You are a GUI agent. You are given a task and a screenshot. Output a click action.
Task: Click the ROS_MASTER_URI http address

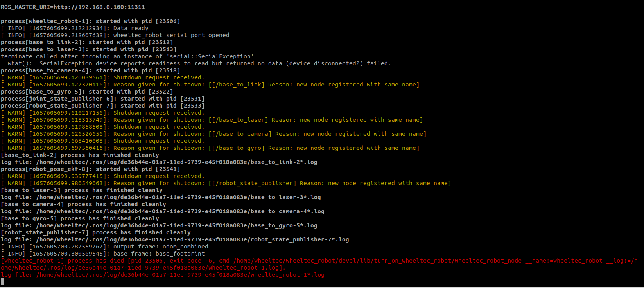tap(101, 7)
